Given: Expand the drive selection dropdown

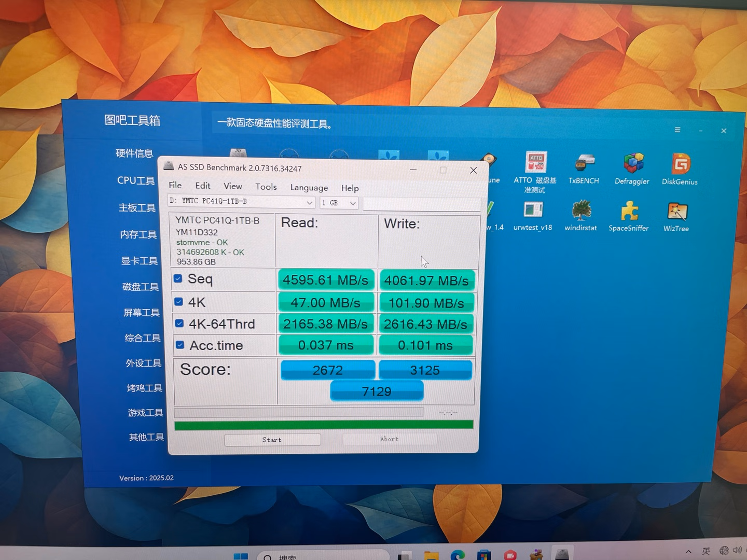Looking at the screenshot, I should click(x=309, y=202).
